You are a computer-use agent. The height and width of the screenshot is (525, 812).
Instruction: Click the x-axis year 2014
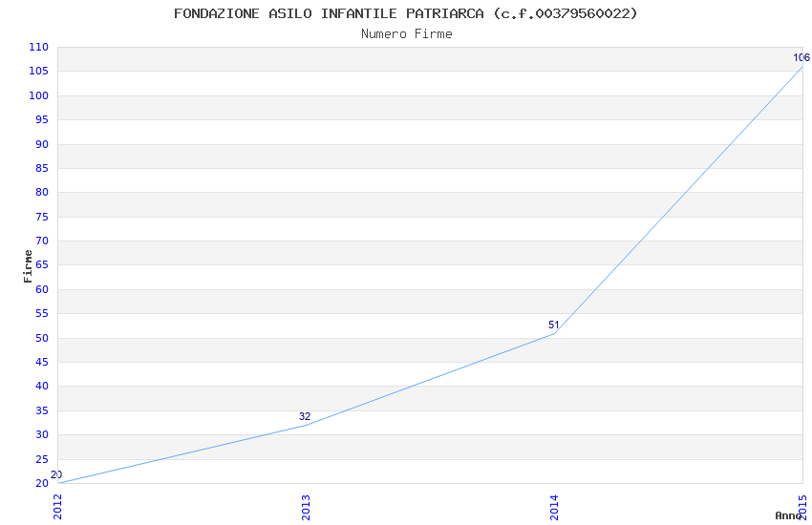point(554,507)
